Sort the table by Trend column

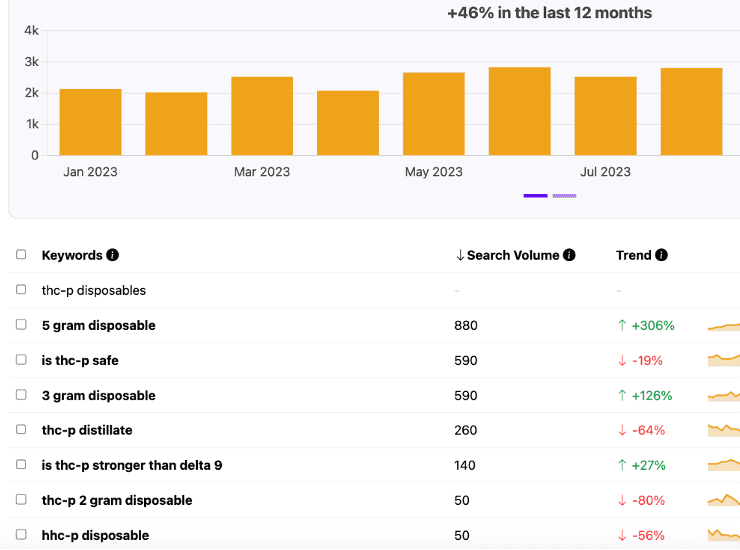pos(633,255)
